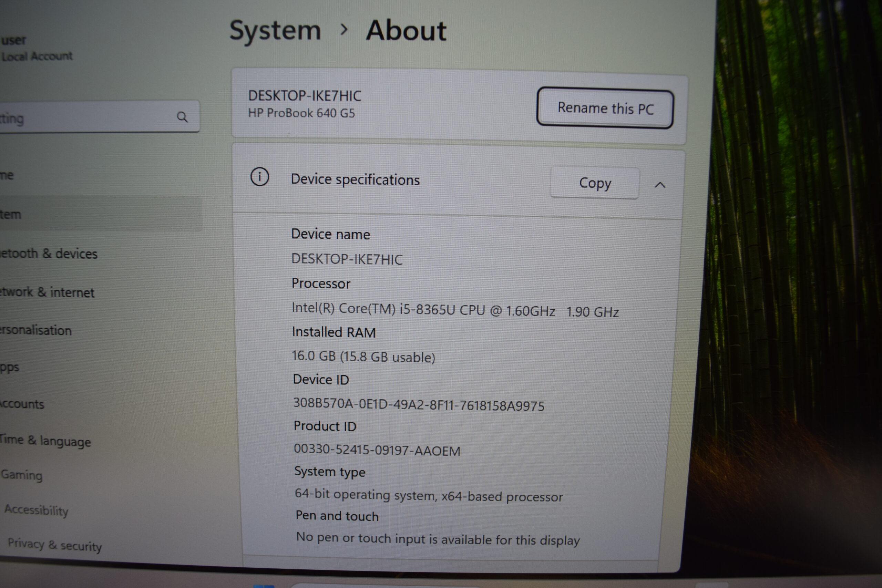
Task: Go back to System breadcrumb
Action: click(x=275, y=30)
